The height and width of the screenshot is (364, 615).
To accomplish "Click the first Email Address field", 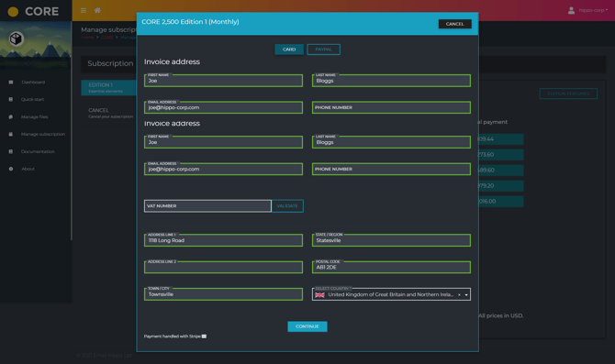I will (x=223, y=107).
